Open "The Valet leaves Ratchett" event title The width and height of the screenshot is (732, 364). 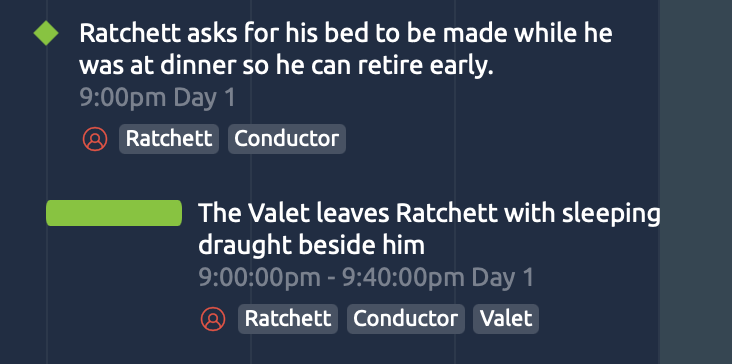[429, 229]
